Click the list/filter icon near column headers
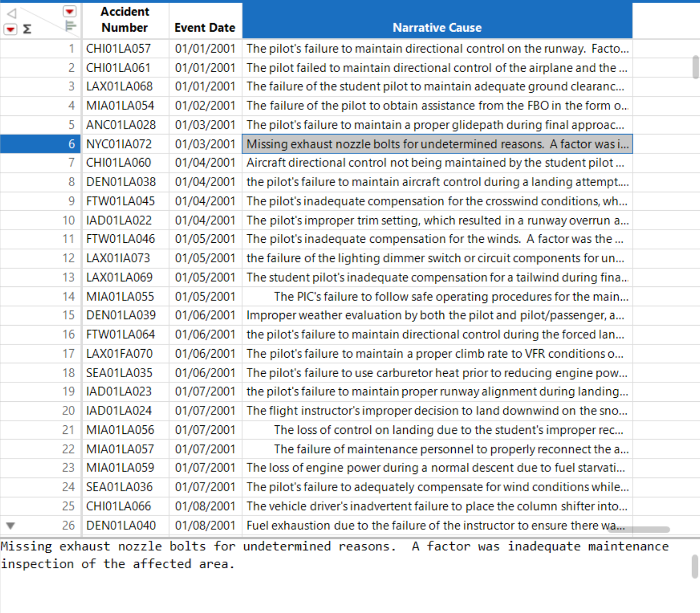This screenshot has width=700, height=613. 71,25
